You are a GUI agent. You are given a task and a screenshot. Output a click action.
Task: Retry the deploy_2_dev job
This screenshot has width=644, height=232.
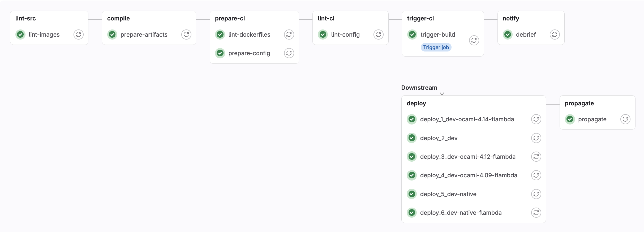tap(536, 138)
